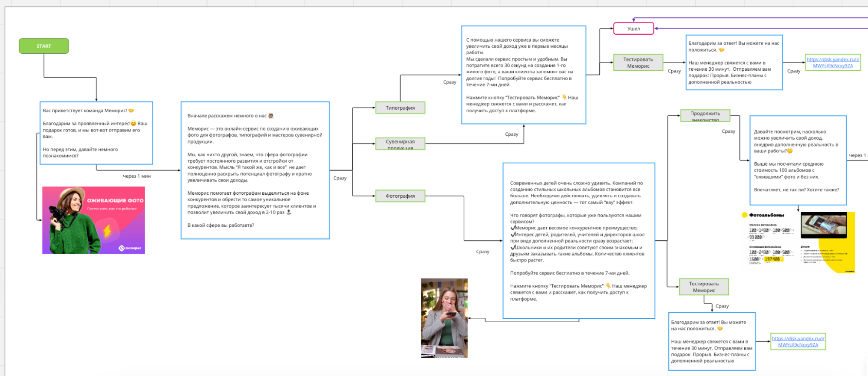
Task: Select the pink 'Ушел' node
Action: (x=634, y=29)
